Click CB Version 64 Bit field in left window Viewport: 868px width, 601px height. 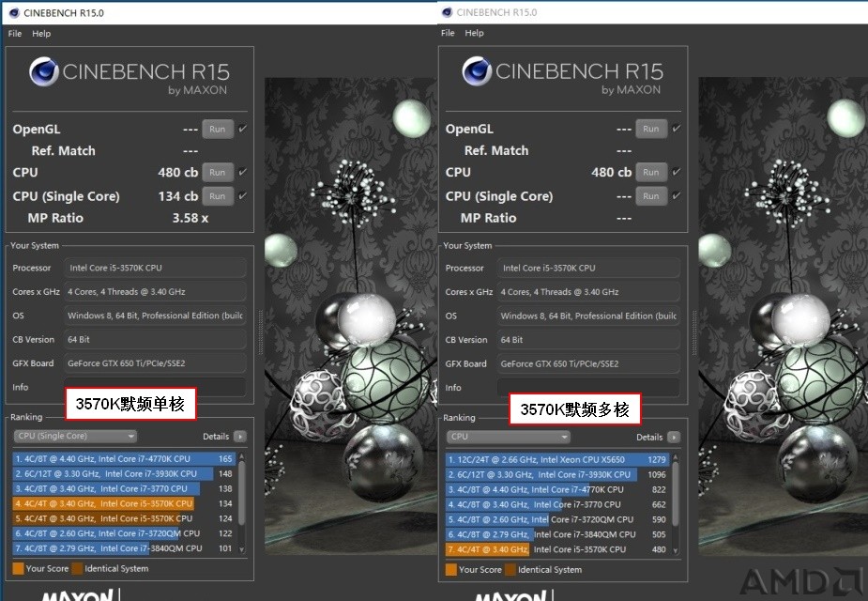click(x=155, y=340)
